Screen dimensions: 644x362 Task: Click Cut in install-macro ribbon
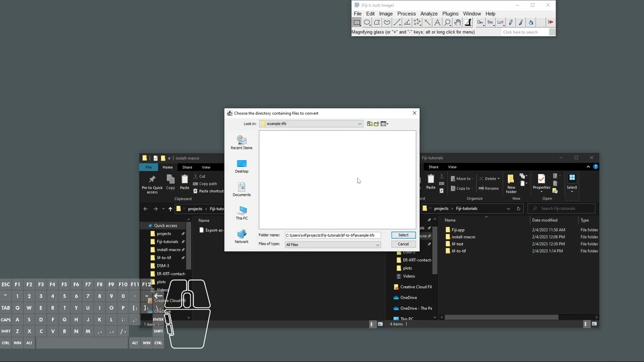[199, 176]
